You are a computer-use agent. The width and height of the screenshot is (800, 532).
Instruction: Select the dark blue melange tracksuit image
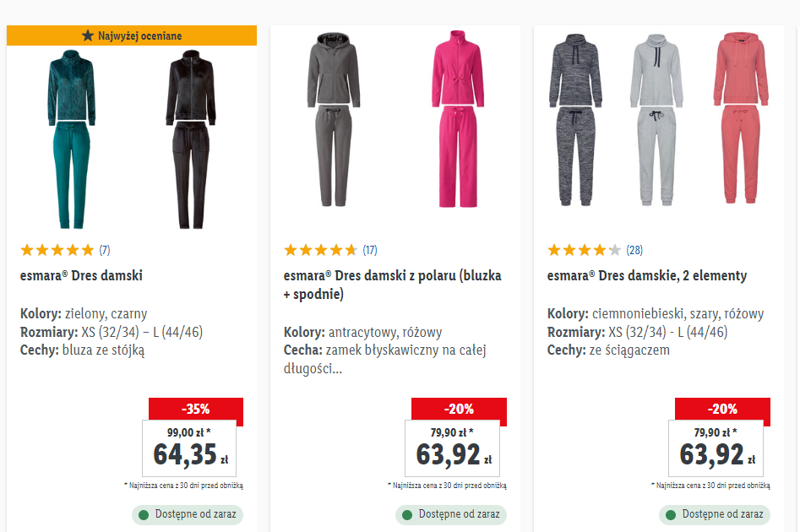(575, 119)
